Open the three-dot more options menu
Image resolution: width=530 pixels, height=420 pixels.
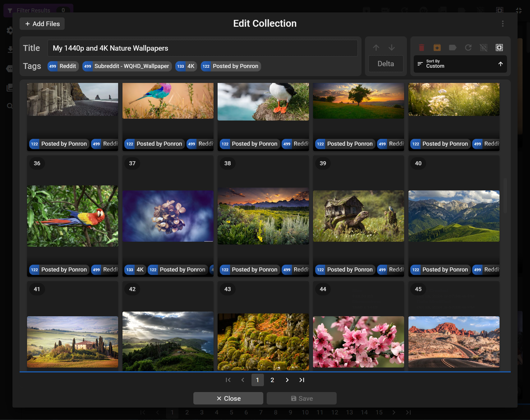click(x=503, y=24)
